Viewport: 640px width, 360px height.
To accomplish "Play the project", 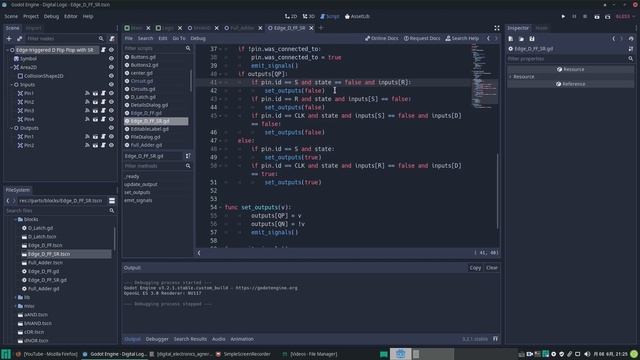I will coord(563,17).
